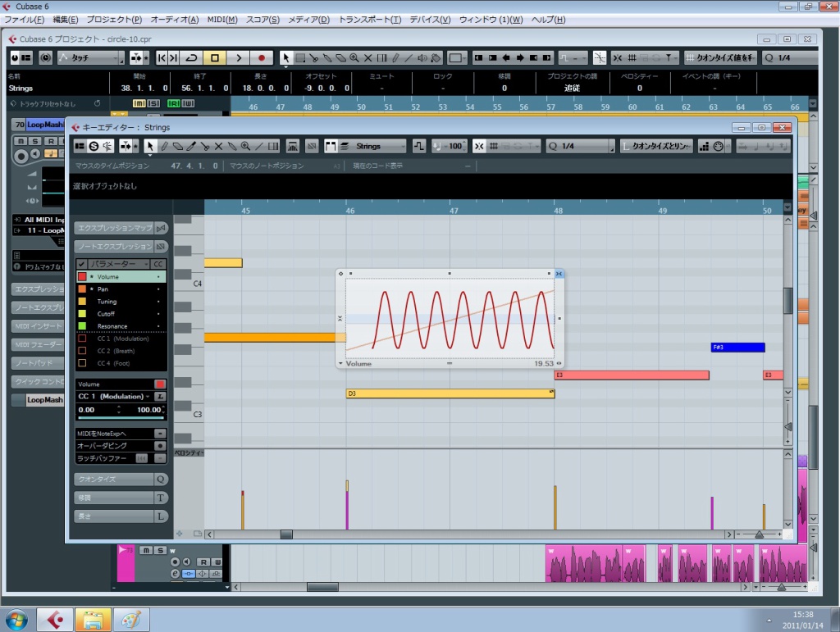Open the Key Editor quantize 1/4 dropdown
Viewport: 840px width, 632px height.
(x=581, y=146)
